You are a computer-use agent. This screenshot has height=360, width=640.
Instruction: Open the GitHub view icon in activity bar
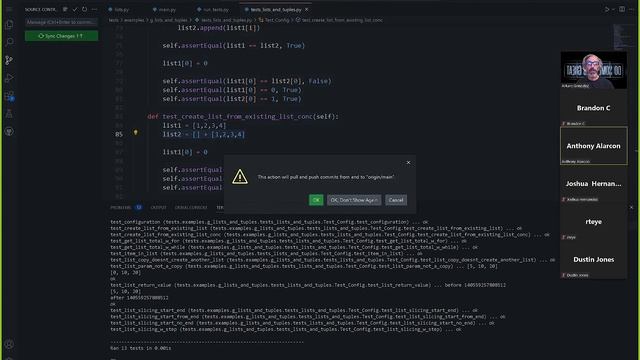click(x=9, y=131)
